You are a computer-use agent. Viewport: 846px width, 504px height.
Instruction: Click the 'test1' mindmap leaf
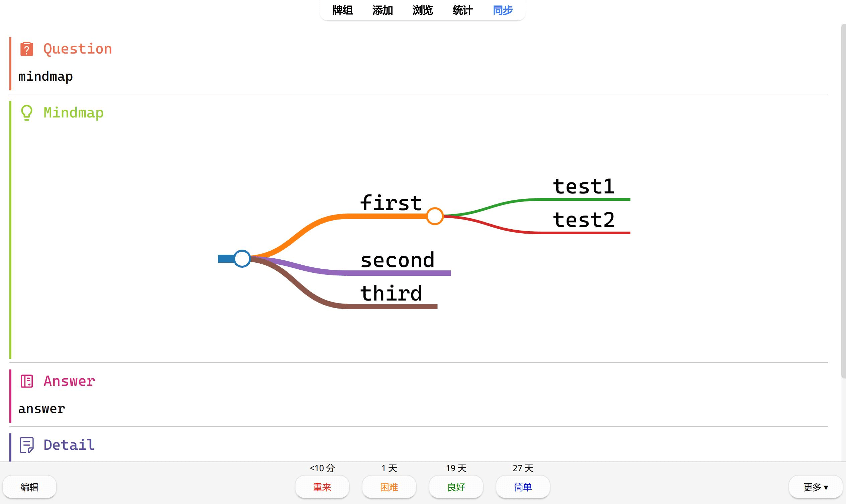click(584, 187)
